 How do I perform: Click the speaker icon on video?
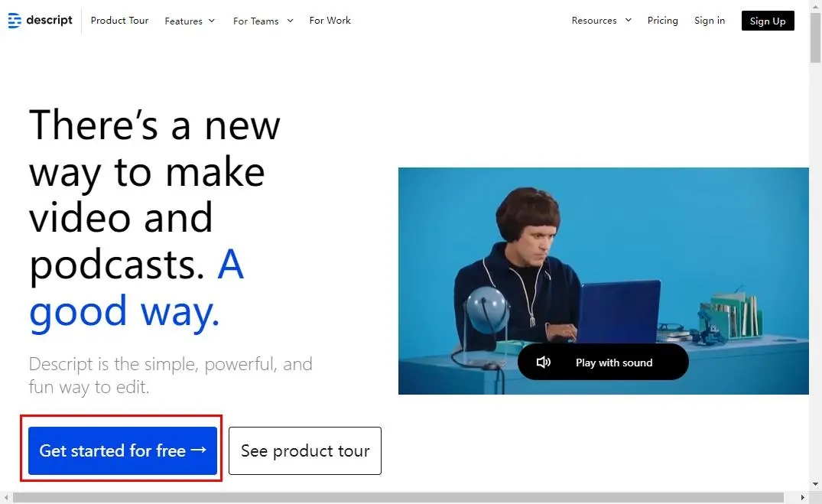[543, 362]
